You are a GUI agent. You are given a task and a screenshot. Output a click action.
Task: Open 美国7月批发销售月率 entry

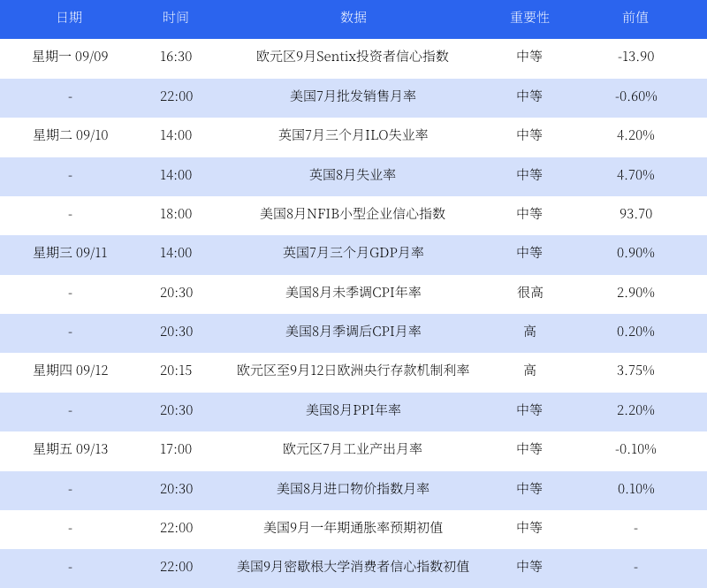pos(353,96)
